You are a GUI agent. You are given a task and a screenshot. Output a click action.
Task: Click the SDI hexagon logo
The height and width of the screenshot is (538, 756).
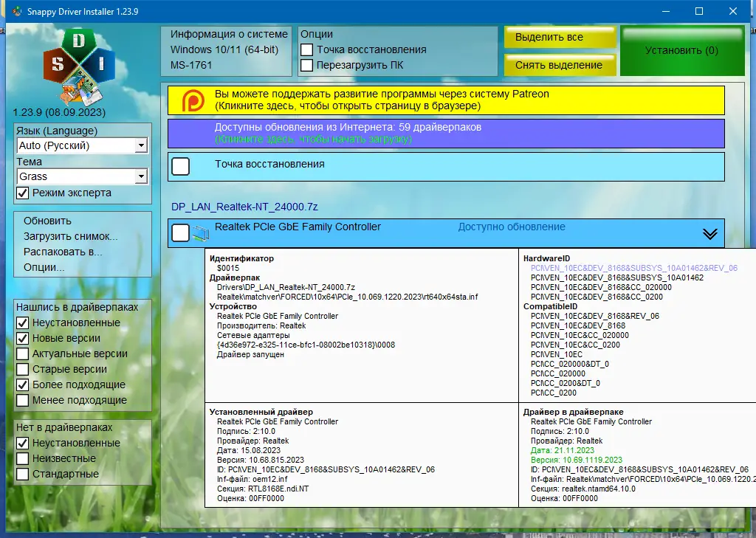[79, 66]
